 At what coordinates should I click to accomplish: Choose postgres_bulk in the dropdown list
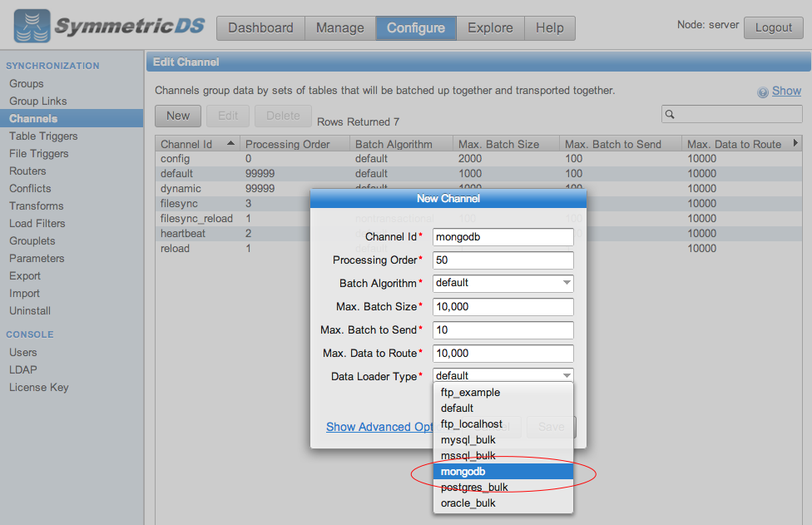click(x=474, y=488)
